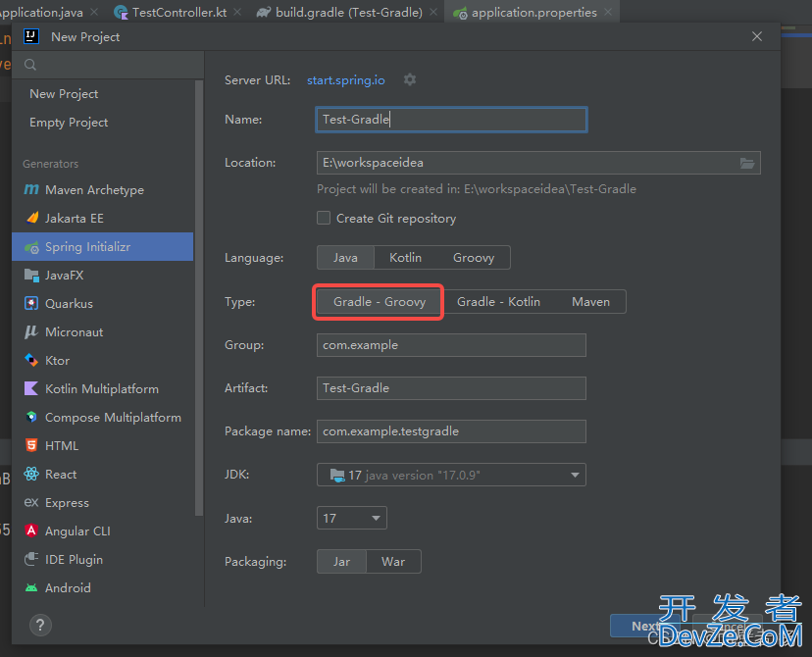Click the Kotlin Multiplatform icon
The width and height of the screenshot is (812, 657).
click(31, 388)
